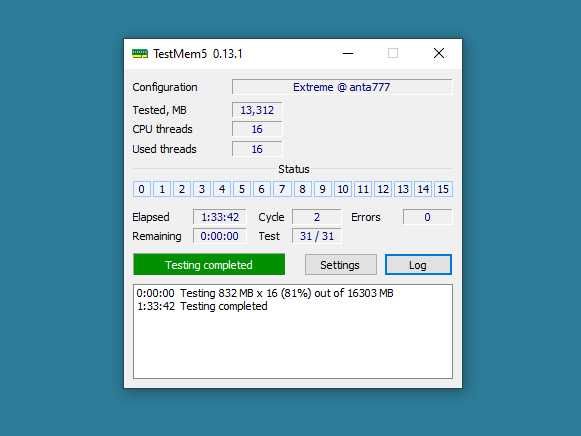Click the Cycle count field

pos(317,217)
